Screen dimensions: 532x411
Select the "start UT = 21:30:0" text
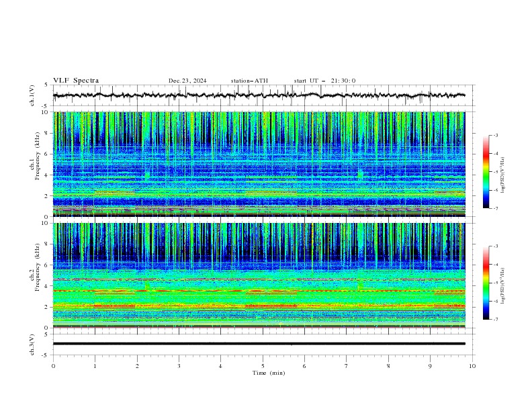coord(324,81)
